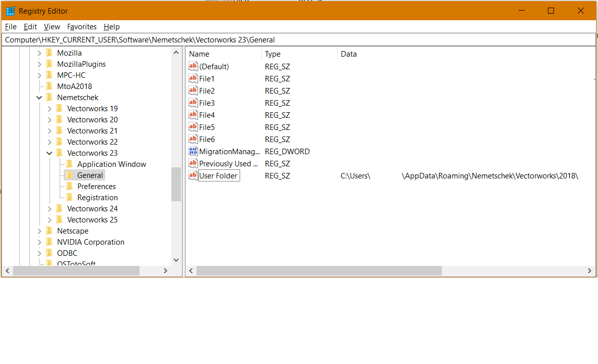This screenshot has width=598, height=364.
Task: Click the File1 string value icon
Action: [x=193, y=78]
